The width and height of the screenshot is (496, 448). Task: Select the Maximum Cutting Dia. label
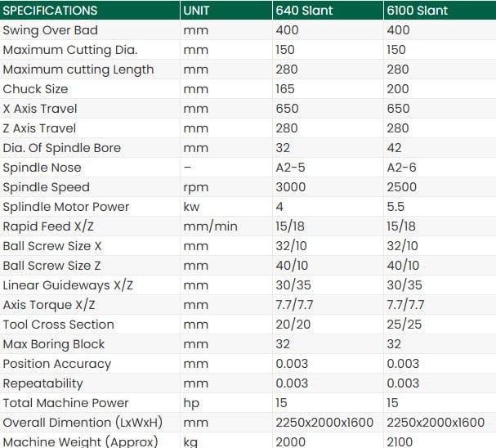tap(70, 50)
